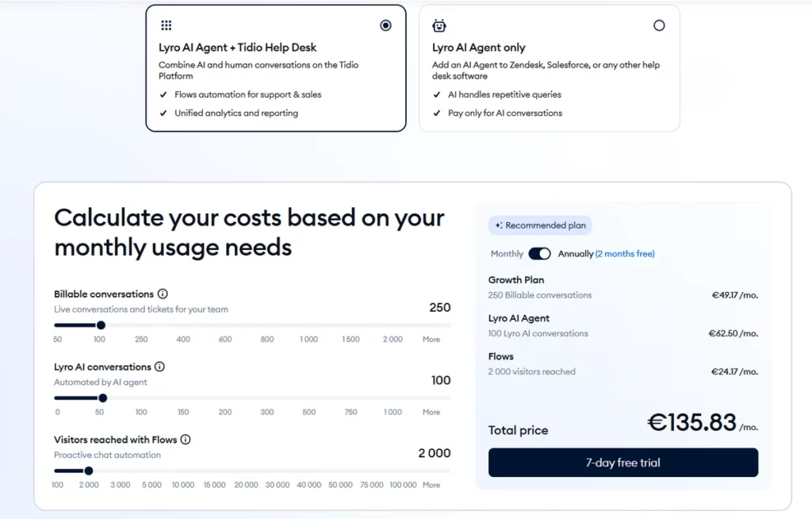Click the Visitors reached with Flows slider handle

pos(89,471)
